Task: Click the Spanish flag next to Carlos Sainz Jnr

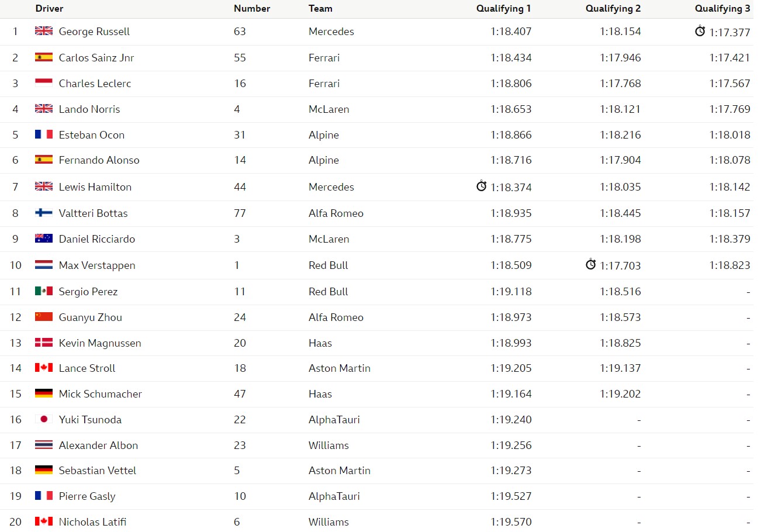Action: pos(44,57)
